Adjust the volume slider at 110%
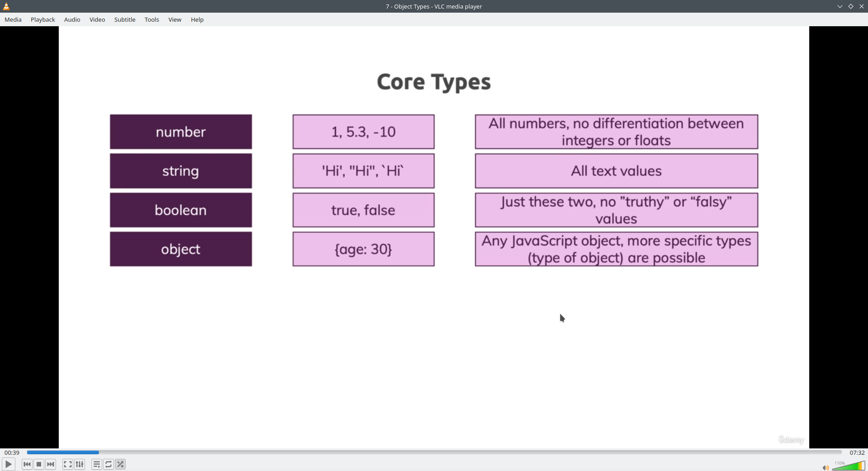 pyautogui.click(x=849, y=466)
